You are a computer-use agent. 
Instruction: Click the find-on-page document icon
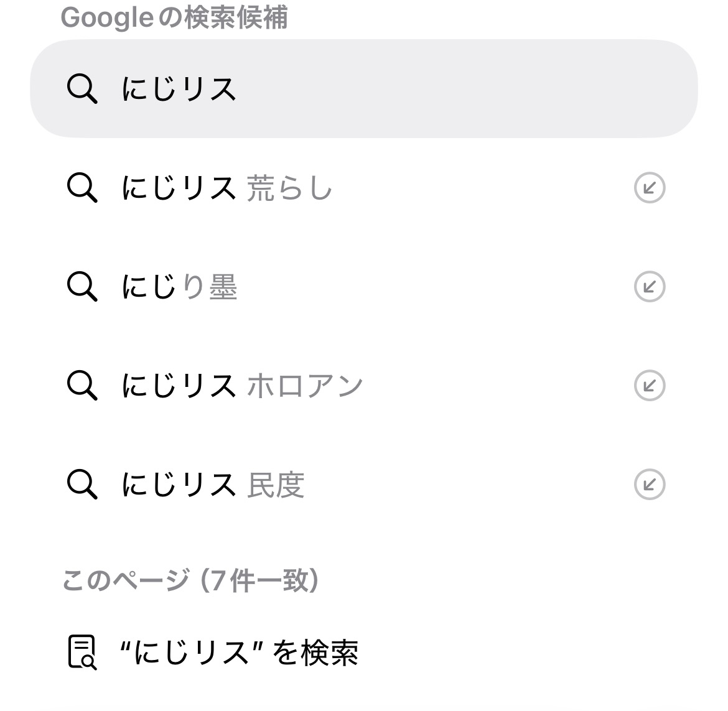coord(82,653)
